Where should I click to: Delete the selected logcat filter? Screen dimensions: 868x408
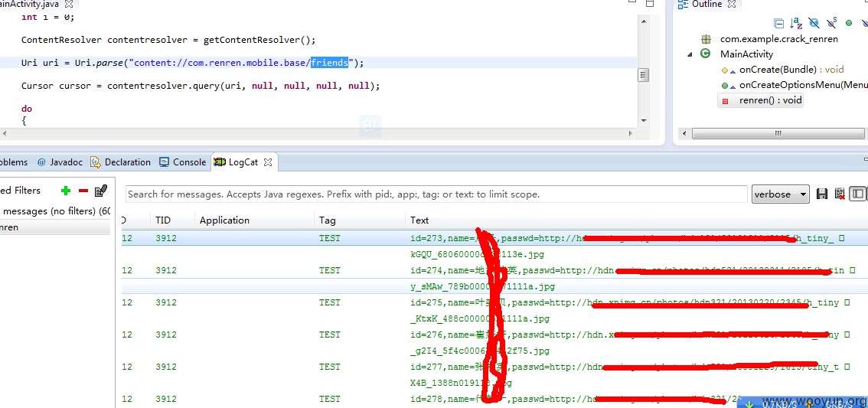(x=83, y=191)
